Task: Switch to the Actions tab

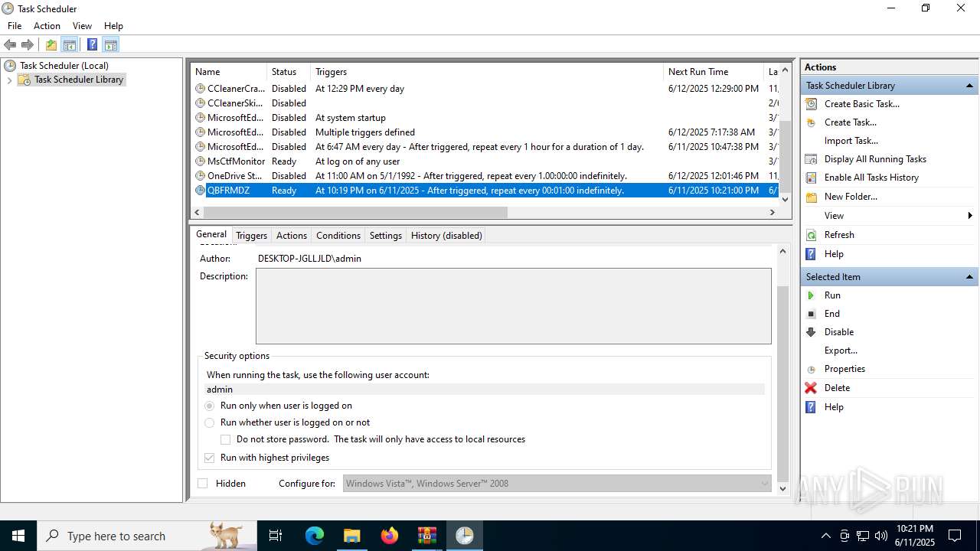Action: [x=292, y=236]
